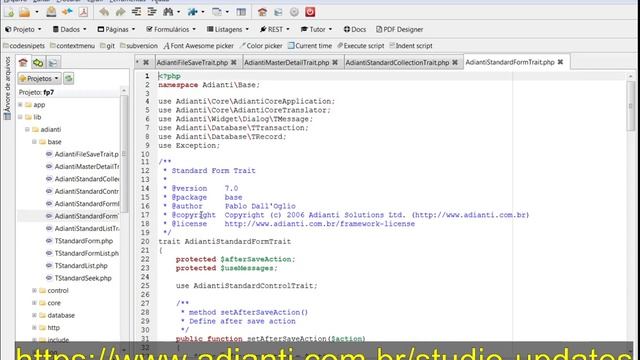Viewport: 640px width, 360px height.
Task: Close the AdiantiFileSaveTrait.php tab
Action: pyautogui.click(x=233, y=62)
